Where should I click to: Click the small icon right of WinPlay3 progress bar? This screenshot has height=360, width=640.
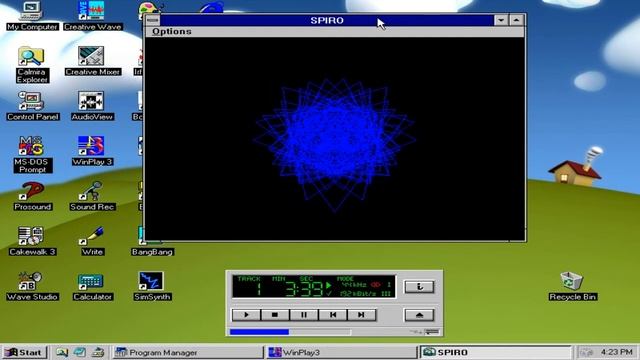tap(431, 332)
